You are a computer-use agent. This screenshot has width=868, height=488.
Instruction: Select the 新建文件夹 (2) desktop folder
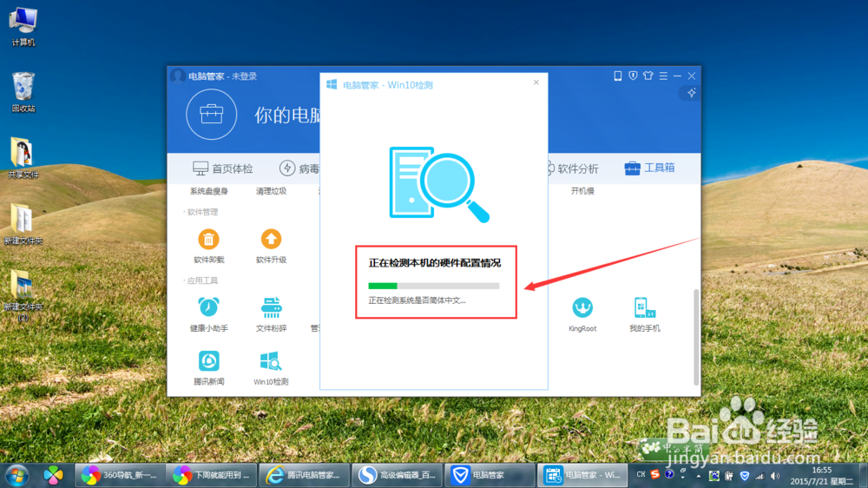[23, 294]
